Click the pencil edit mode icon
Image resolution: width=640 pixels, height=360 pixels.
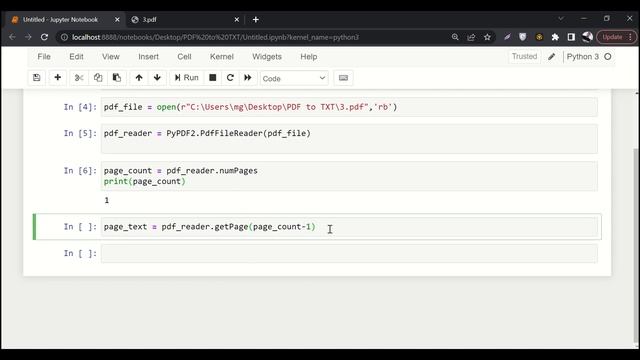pos(552,57)
